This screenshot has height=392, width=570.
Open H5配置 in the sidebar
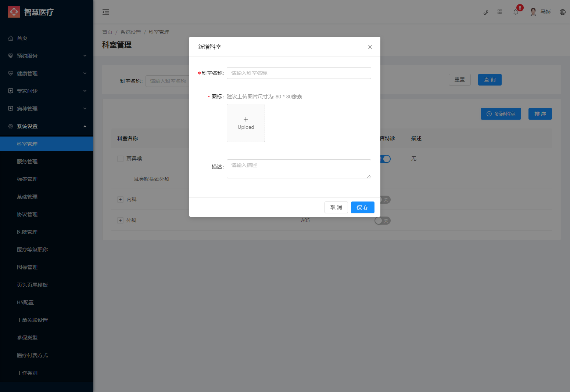[x=47, y=302]
